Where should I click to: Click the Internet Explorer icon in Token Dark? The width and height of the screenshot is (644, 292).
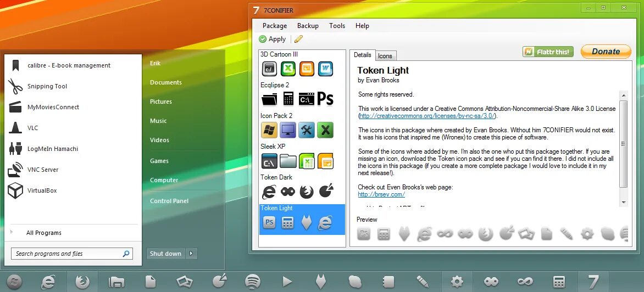(x=269, y=192)
